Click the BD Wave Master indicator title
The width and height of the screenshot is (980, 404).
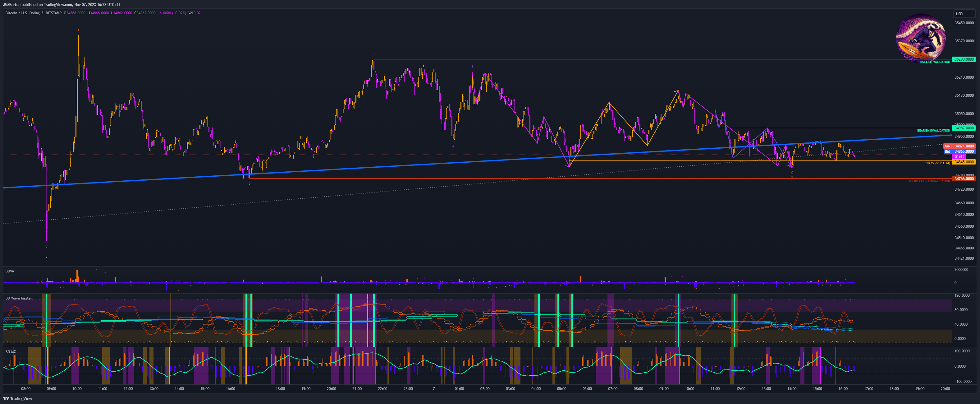click(x=19, y=298)
